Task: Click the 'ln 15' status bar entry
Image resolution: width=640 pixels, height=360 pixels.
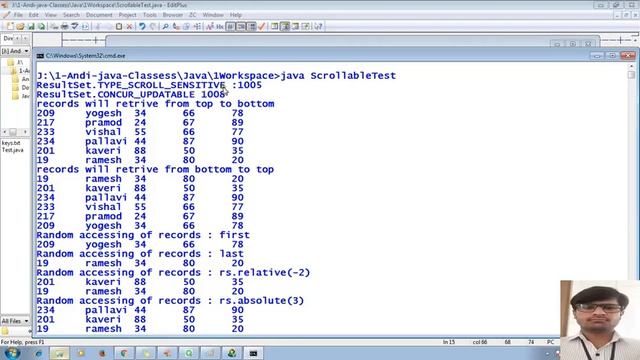Action: (x=449, y=342)
